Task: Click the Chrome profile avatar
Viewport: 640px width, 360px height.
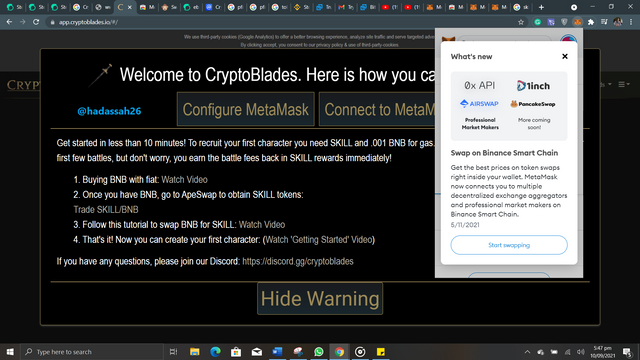Action: click(618, 22)
